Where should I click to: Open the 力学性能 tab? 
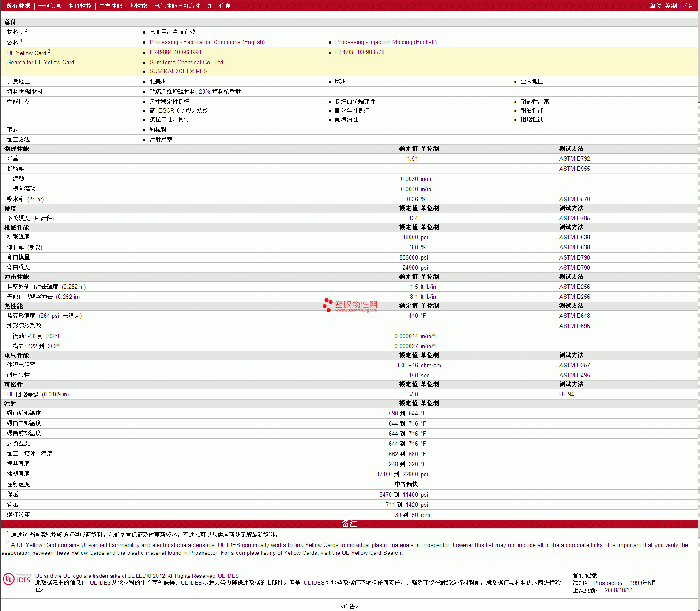[110, 6]
